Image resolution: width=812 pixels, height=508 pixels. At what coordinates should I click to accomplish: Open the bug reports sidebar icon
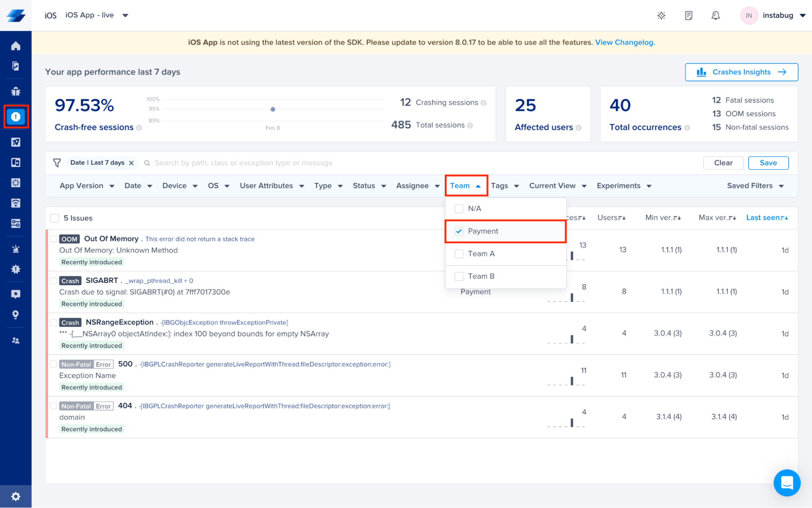[15, 91]
